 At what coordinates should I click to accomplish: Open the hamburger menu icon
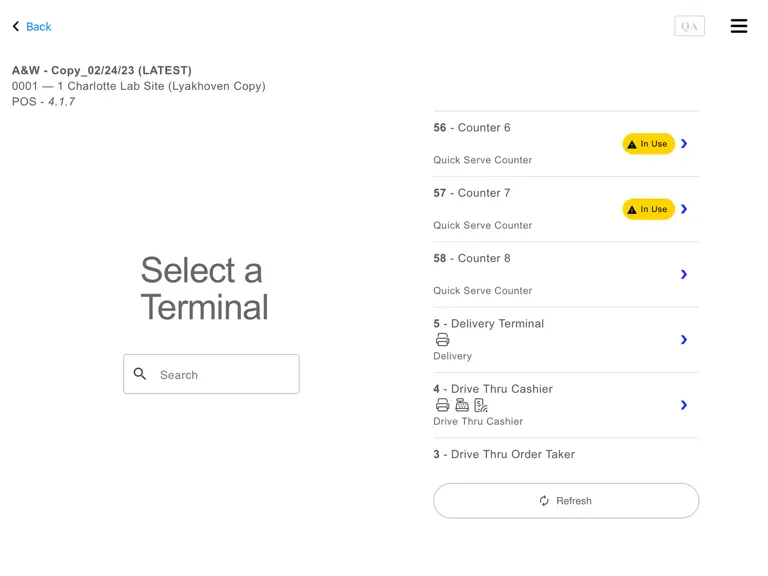click(739, 26)
